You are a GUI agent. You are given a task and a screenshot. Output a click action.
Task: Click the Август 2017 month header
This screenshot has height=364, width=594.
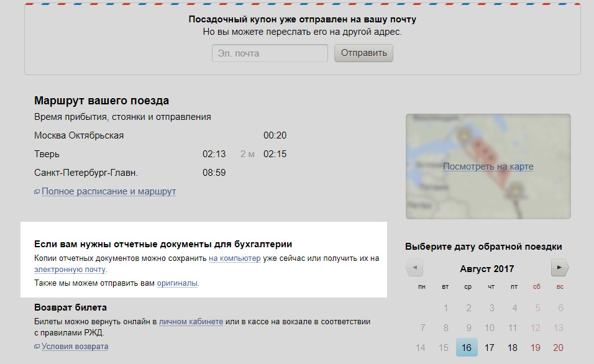pos(487,269)
